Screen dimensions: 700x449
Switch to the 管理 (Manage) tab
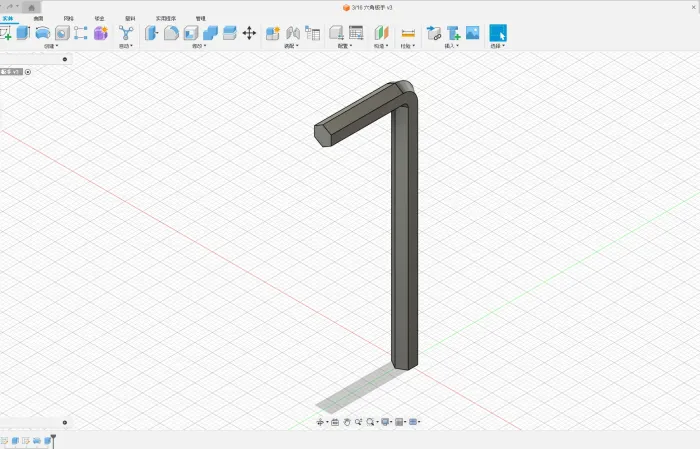[x=200, y=18]
